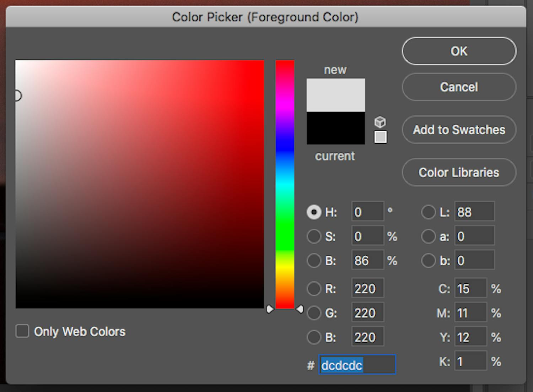The image size is (533, 392).
Task: Select the Lab a radio button
Action: [x=428, y=236]
